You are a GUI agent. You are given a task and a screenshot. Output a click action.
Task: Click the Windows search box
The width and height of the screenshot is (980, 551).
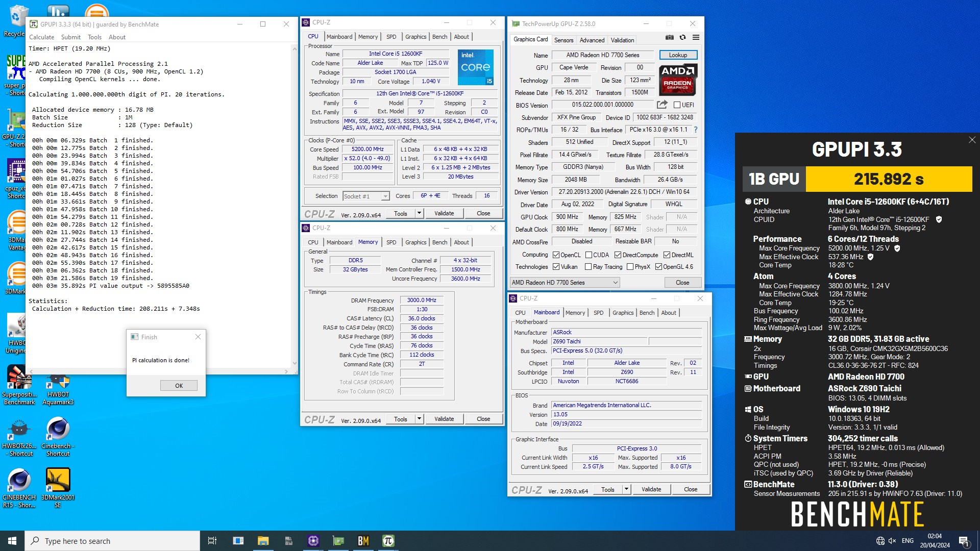click(112, 541)
